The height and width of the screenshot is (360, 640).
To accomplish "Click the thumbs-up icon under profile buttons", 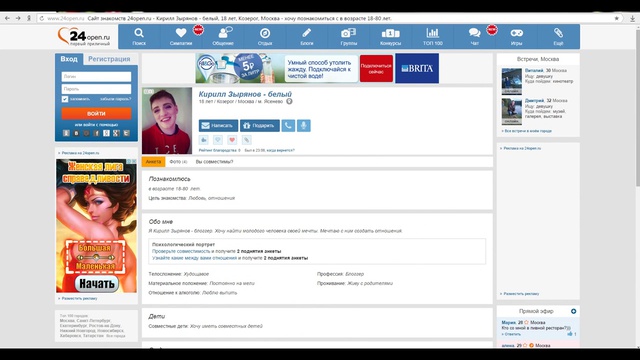I will point(204,140).
